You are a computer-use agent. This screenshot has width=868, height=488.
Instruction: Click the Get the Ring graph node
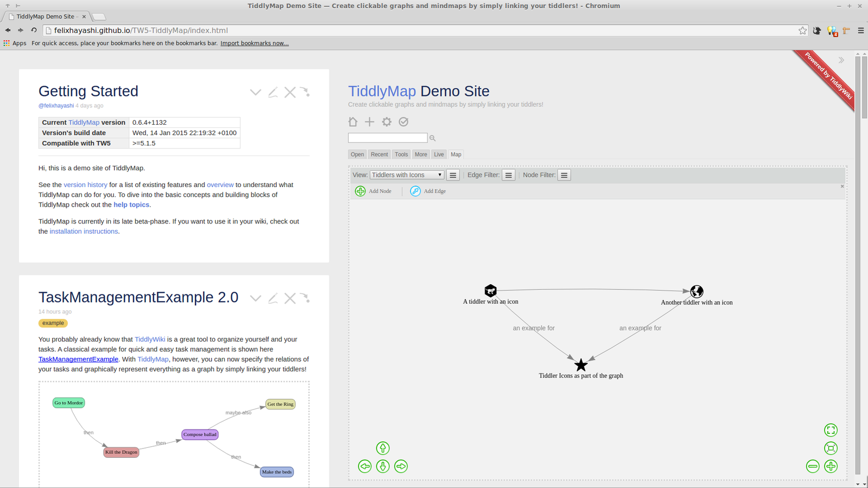pyautogui.click(x=280, y=404)
